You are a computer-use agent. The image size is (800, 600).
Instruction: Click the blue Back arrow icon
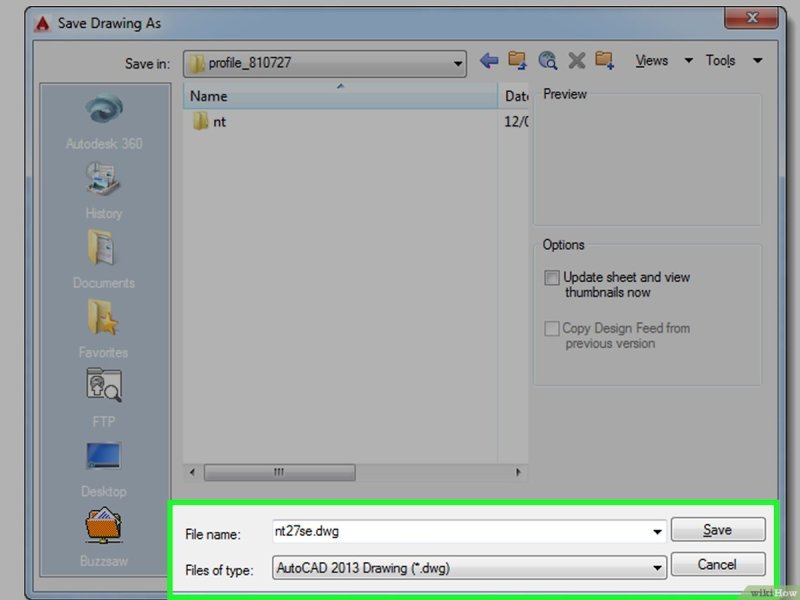pos(489,61)
